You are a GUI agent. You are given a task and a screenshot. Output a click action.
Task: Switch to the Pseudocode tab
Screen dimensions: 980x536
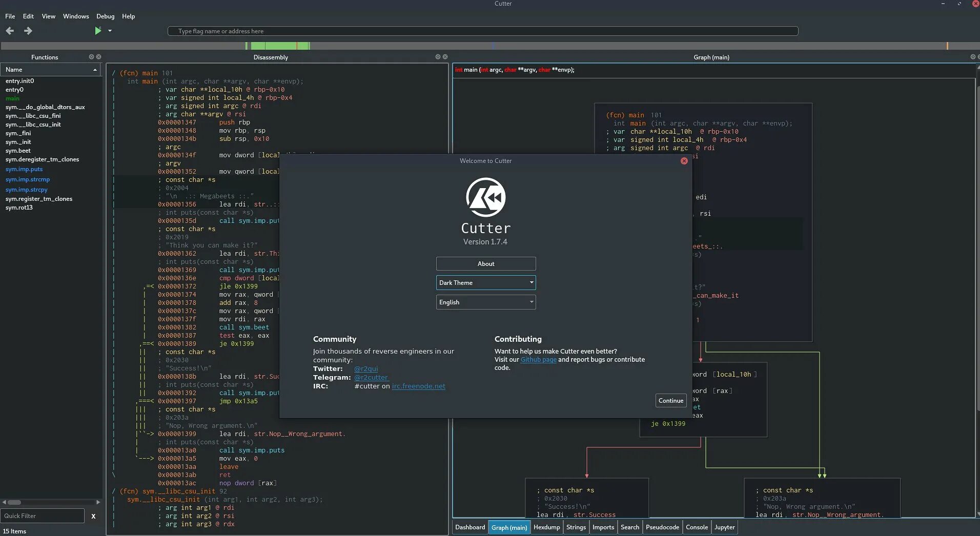click(x=662, y=527)
